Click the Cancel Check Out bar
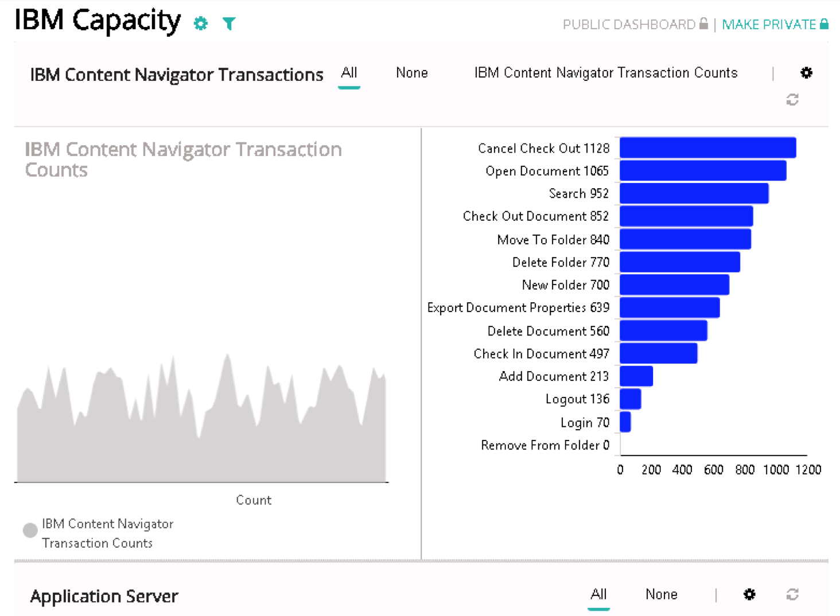The height and width of the screenshot is (616, 840). (708, 147)
